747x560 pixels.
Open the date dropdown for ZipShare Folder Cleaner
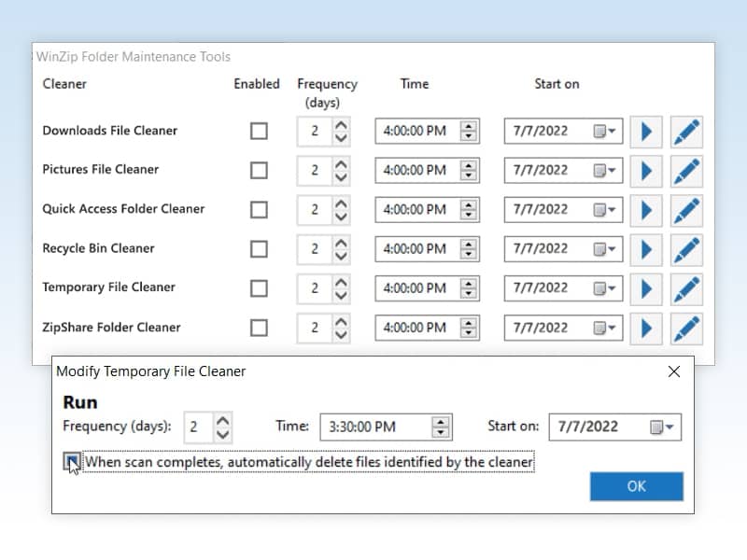pos(607,328)
